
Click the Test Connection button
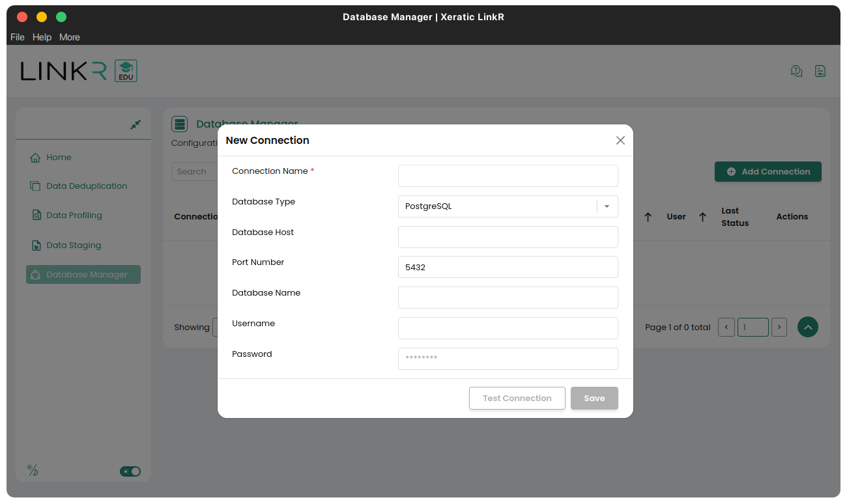click(x=517, y=399)
